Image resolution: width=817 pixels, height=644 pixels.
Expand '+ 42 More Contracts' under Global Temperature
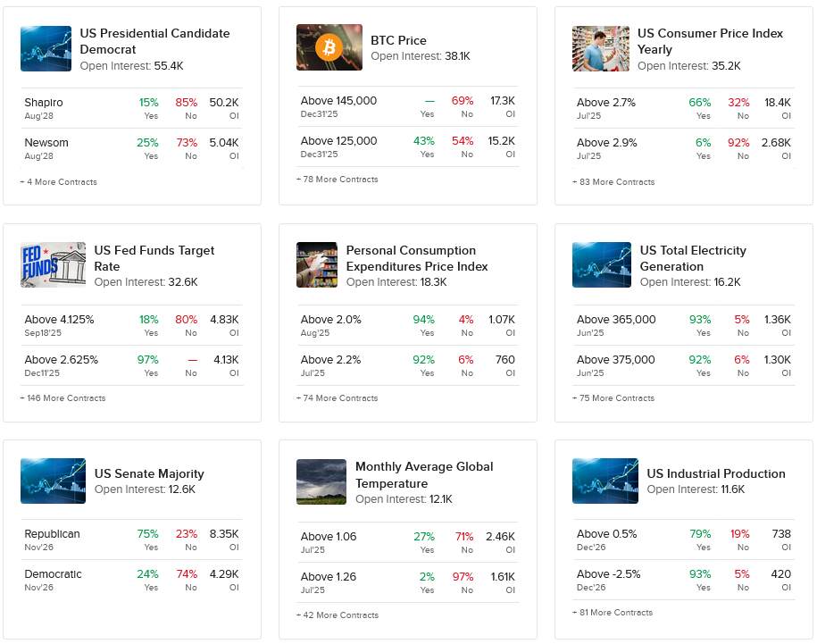(x=338, y=615)
